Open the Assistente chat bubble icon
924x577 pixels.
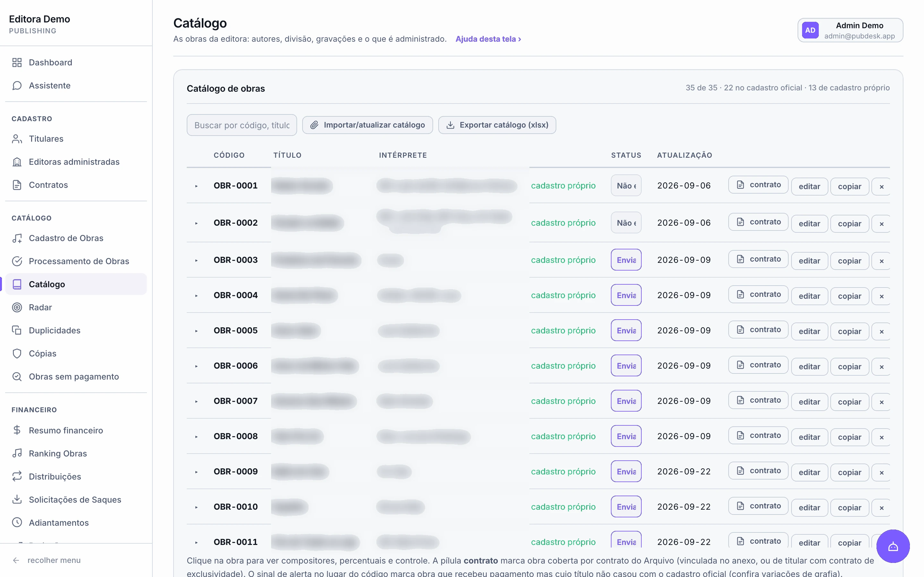tap(17, 86)
